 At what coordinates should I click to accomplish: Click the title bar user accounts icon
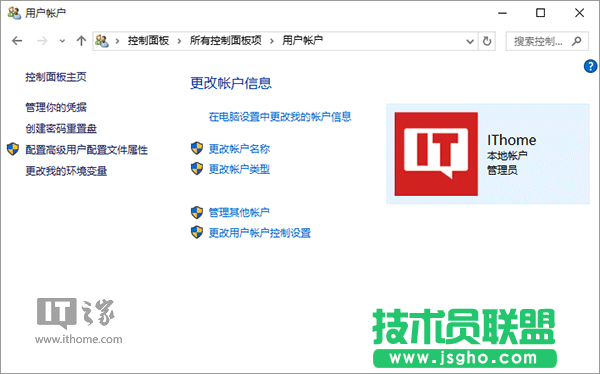coord(15,13)
